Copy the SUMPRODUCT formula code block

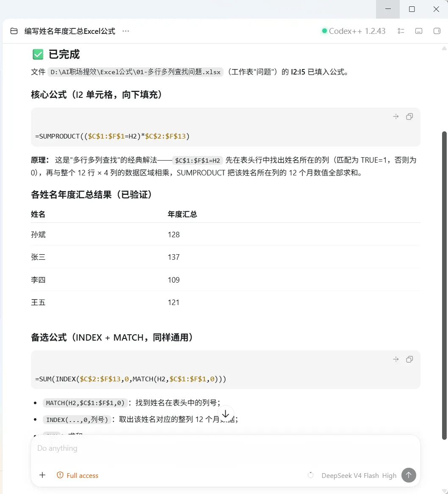(x=409, y=117)
